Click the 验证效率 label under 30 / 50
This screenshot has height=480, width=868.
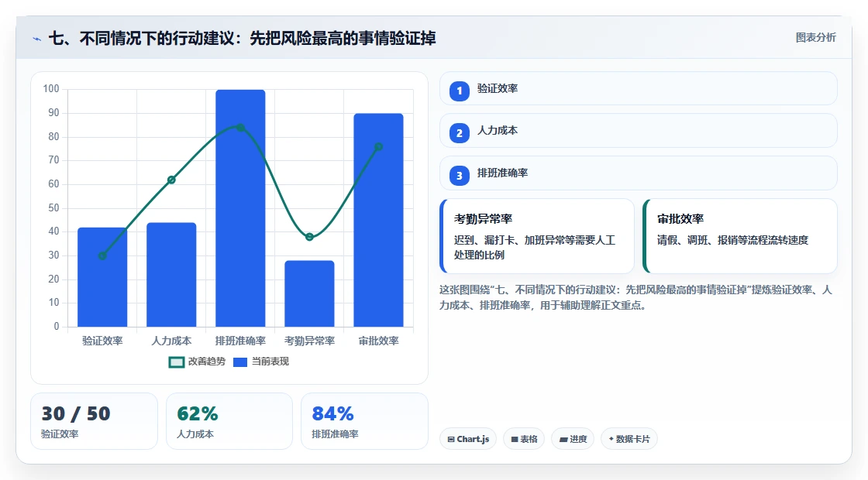coord(60,434)
